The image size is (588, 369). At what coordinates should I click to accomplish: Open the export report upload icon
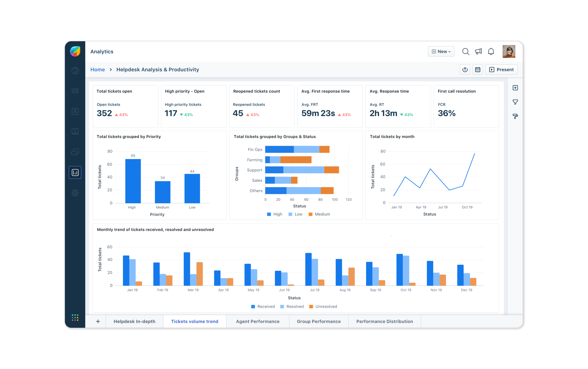tap(465, 69)
